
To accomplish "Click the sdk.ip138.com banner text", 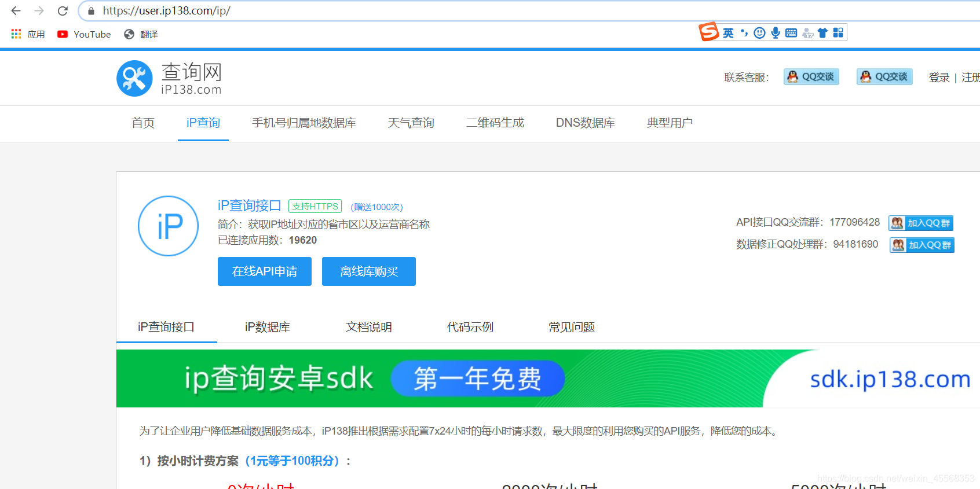I will [890, 379].
